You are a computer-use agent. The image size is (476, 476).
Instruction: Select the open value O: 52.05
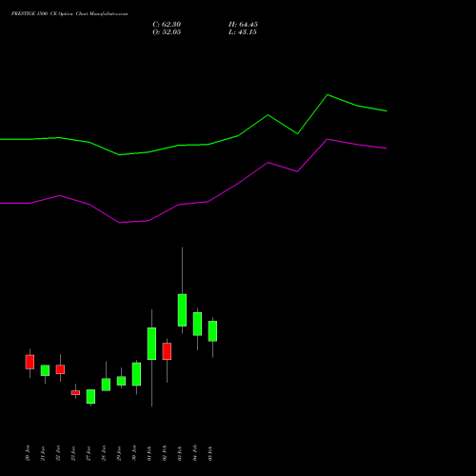[x=167, y=32]
